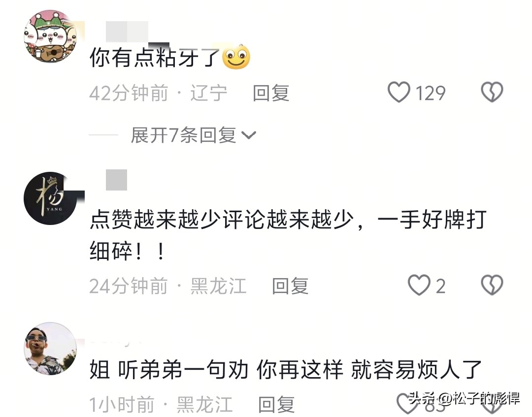The image size is (532, 417).
Task: Open the sunglasses man avatar profile
Action: point(51,349)
